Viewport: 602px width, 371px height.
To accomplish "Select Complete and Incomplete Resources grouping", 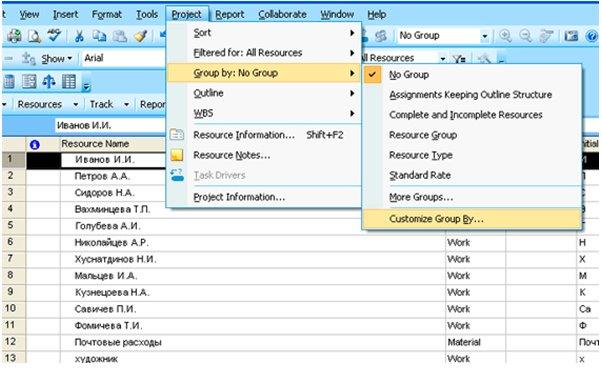I will pyautogui.click(x=472, y=115).
